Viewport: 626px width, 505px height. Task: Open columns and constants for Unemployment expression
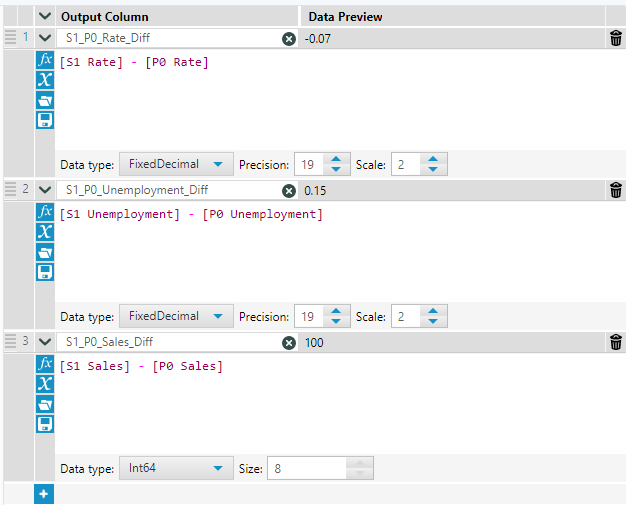[44, 232]
